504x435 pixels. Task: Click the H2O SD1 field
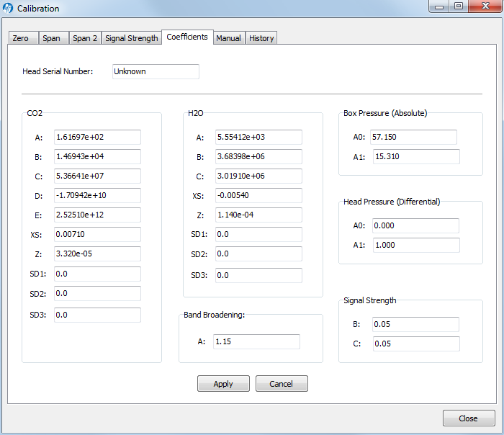258,234
